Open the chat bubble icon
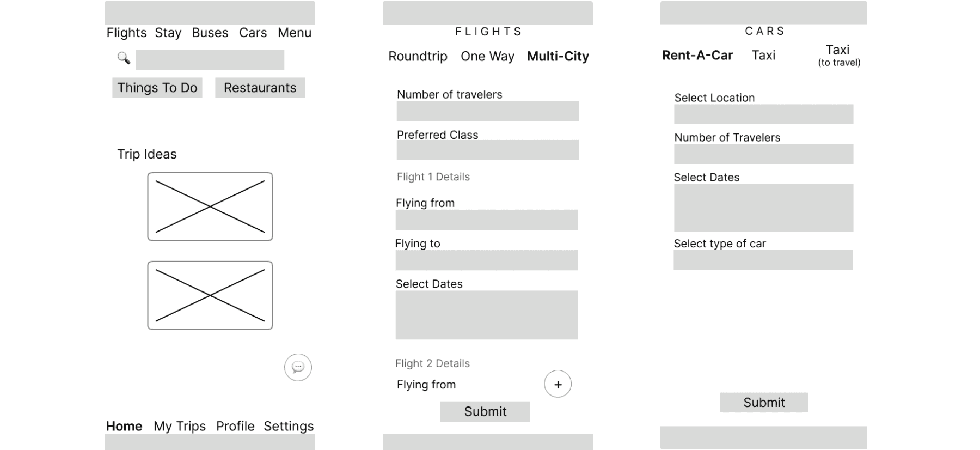 point(298,367)
